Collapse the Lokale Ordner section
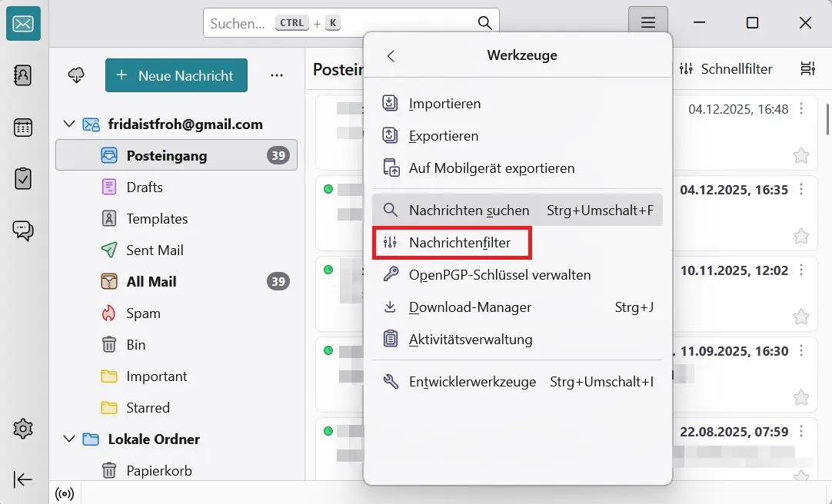832x504 pixels. click(69, 439)
